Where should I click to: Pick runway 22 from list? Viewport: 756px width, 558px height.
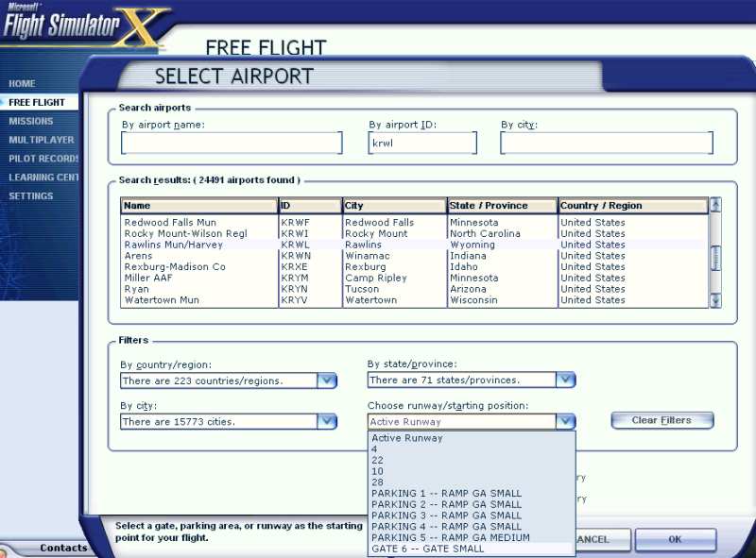[377, 460]
